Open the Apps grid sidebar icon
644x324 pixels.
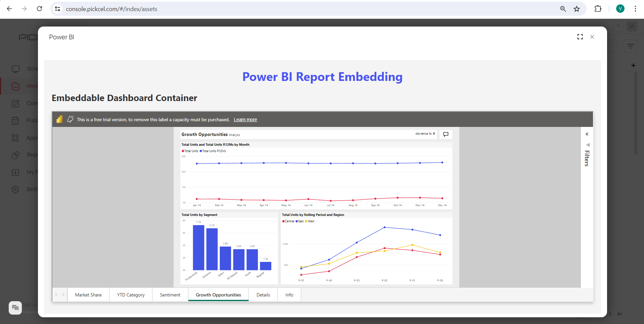point(15,138)
